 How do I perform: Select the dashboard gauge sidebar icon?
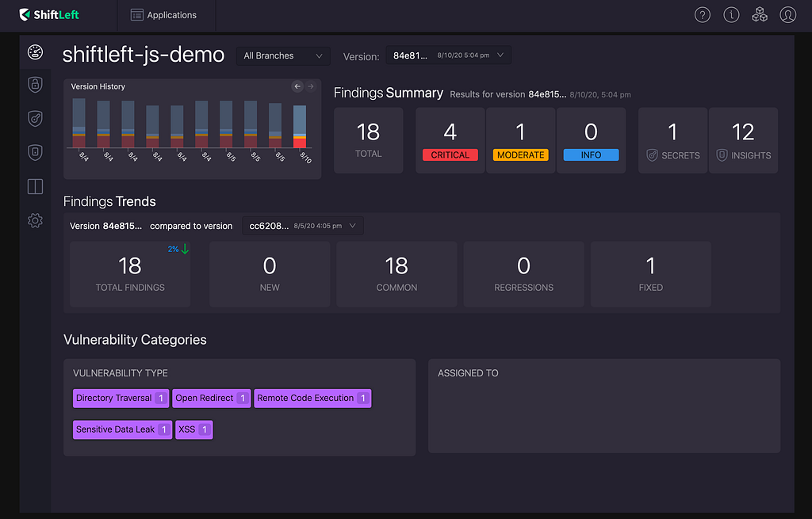click(x=35, y=52)
